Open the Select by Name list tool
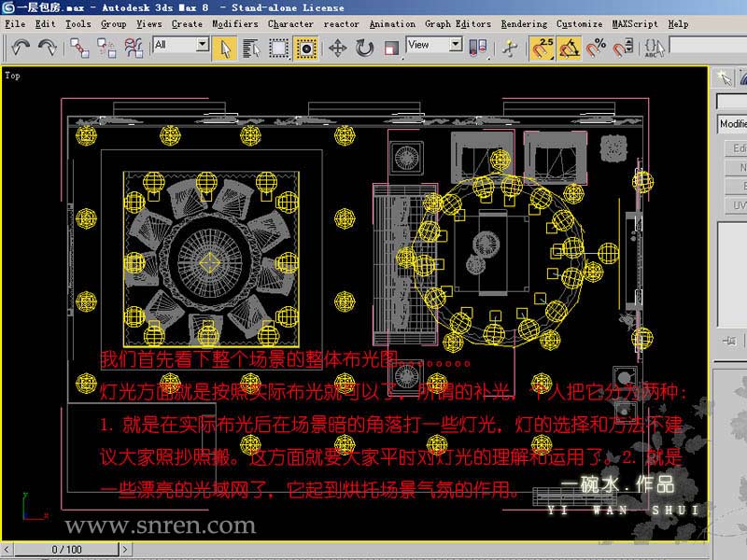This screenshot has width=747, height=560. (251, 49)
